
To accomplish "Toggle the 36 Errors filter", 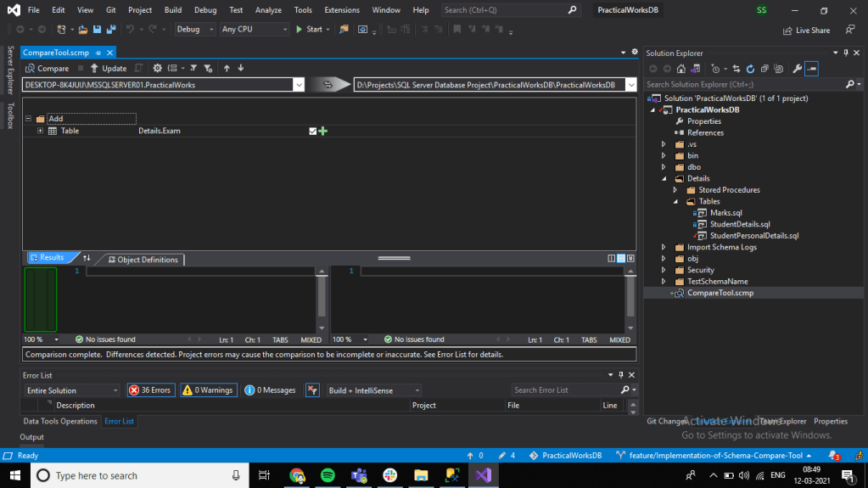I will [x=150, y=390].
